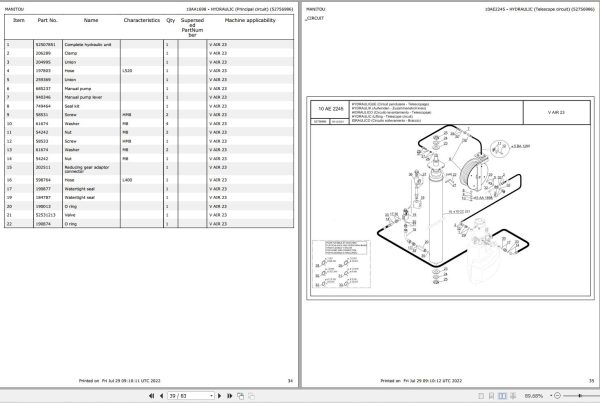Click the 'Characteristics' column header
This screenshot has width=600, height=403.
tap(142, 20)
